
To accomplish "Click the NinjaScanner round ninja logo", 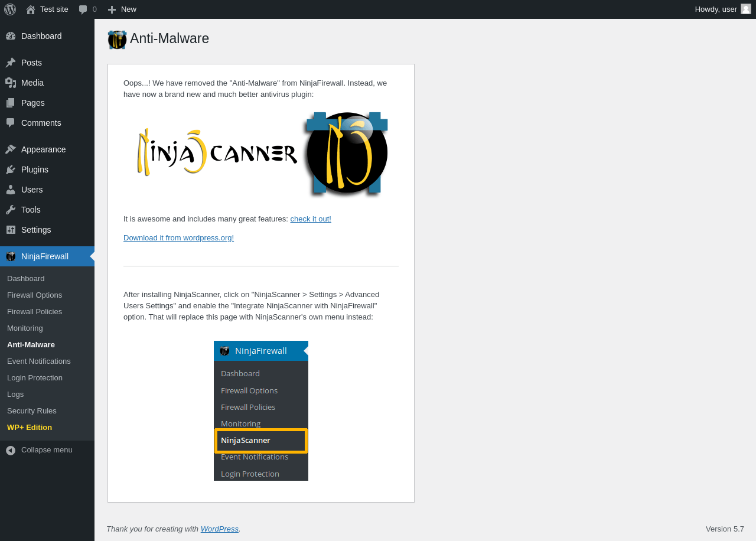I will [x=347, y=153].
